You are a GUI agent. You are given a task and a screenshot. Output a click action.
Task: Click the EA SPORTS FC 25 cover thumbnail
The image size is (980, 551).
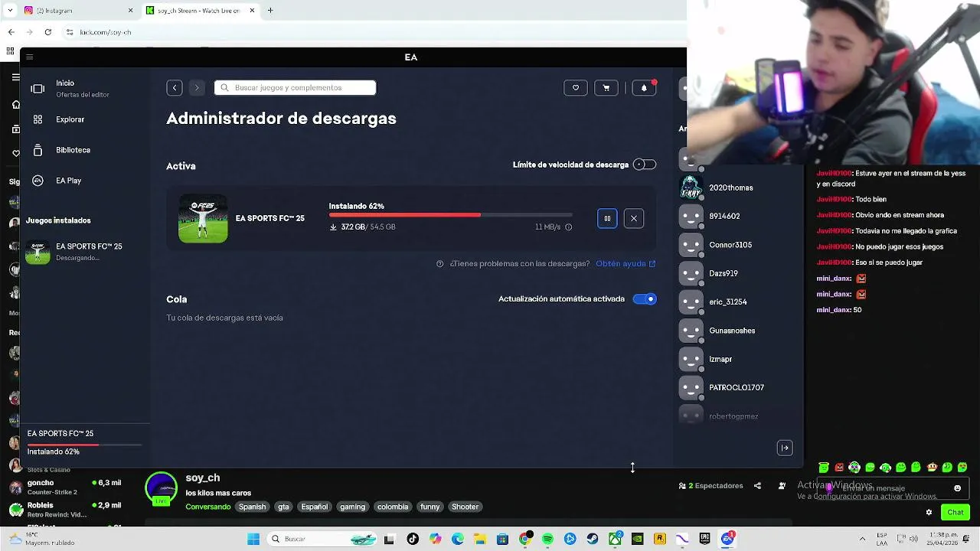[203, 219]
